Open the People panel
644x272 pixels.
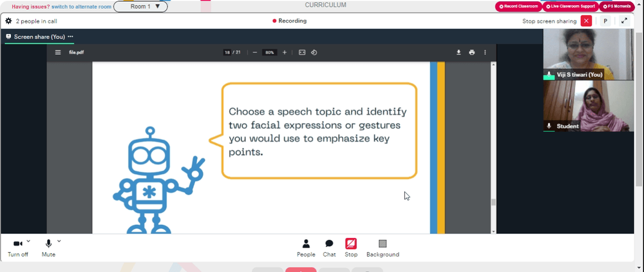point(306,249)
